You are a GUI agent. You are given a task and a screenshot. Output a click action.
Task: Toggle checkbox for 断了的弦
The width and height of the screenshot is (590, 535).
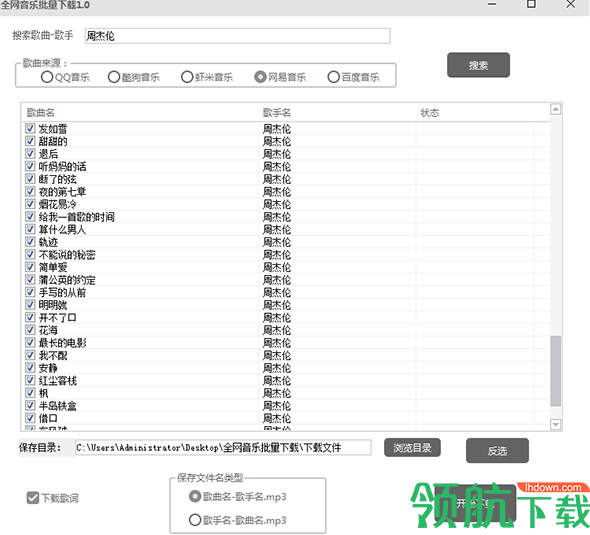tap(30, 179)
